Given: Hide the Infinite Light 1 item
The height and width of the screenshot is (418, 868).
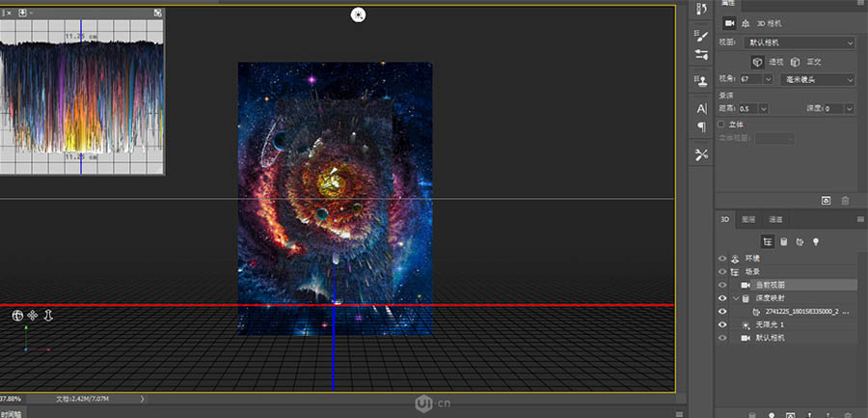Looking at the screenshot, I should point(721,324).
